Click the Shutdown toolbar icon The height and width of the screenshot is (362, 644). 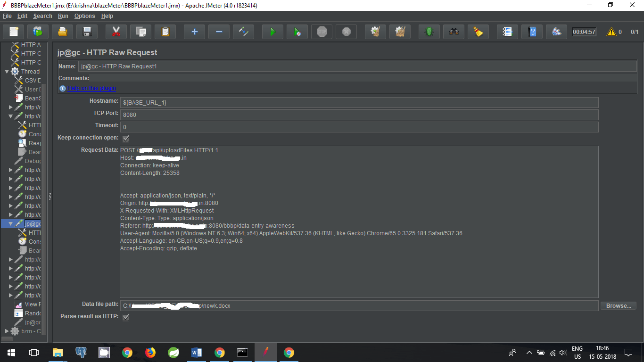346,32
